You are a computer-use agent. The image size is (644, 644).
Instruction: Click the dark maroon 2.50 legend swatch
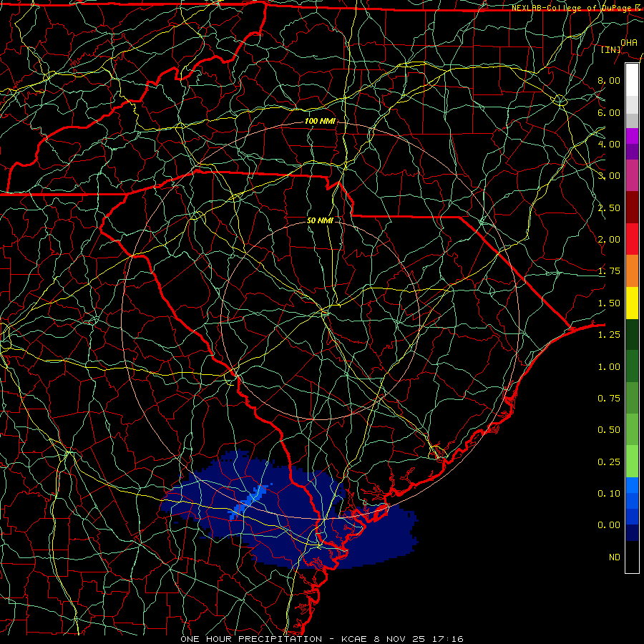pyautogui.click(x=632, y=208)
